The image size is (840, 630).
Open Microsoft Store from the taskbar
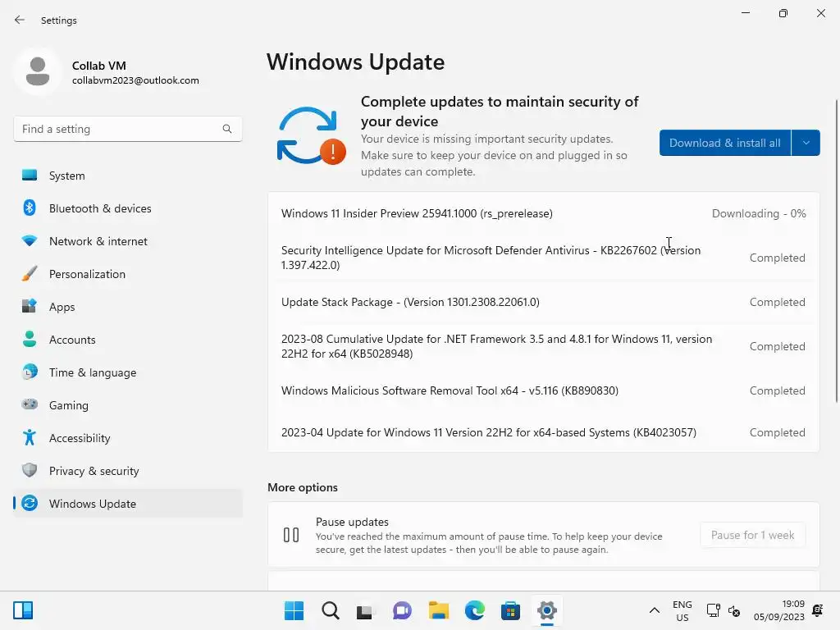[x=510, y=610]
